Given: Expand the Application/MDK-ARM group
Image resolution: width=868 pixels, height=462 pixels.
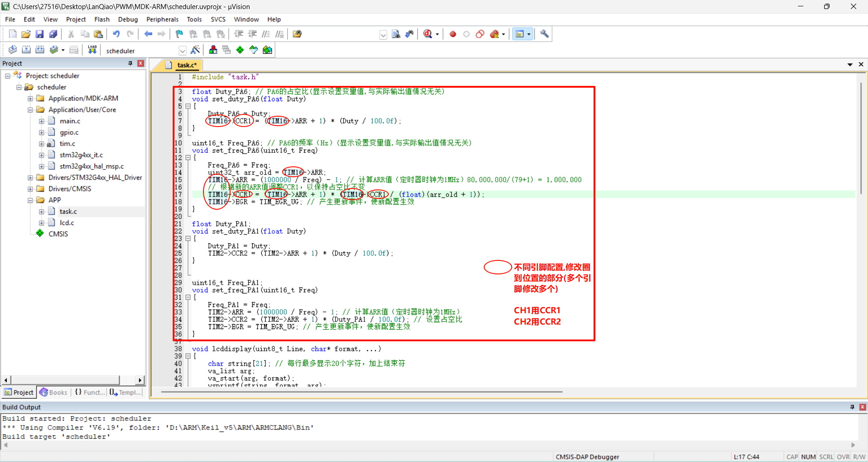Looking at the screenshot, I should tap(30, 99).
